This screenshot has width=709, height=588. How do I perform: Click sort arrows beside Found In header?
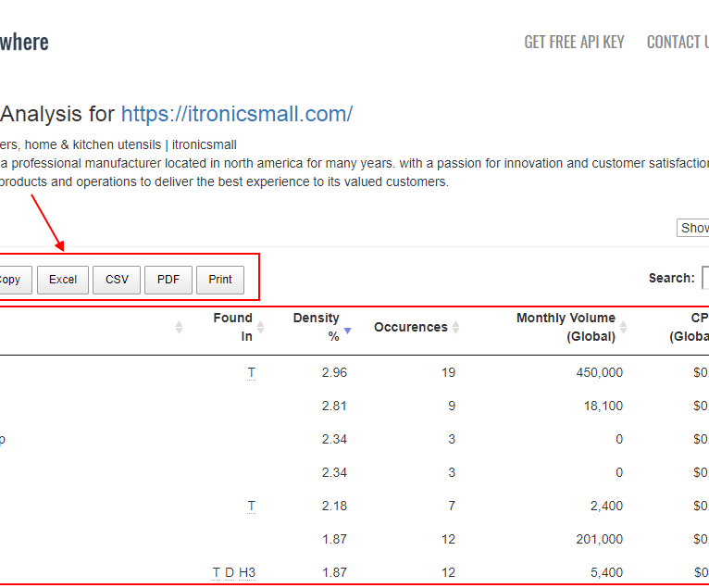tap(260, 327)
